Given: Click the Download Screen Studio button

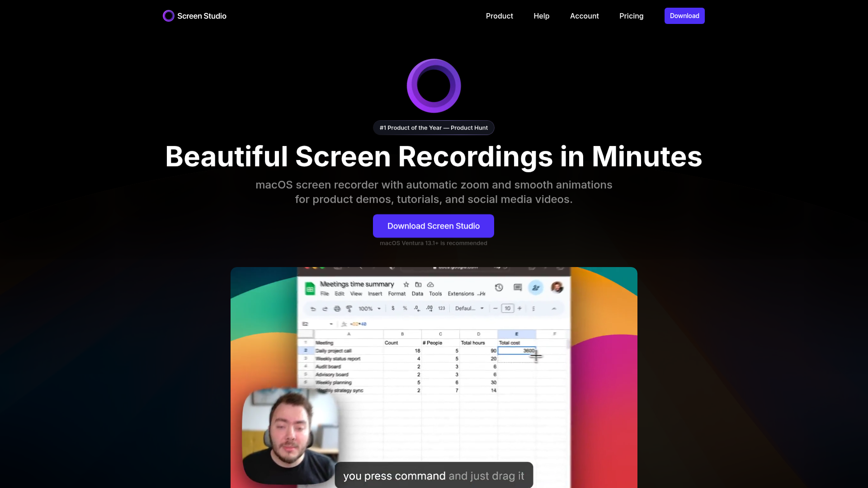Looking at the screenshot, I should tap(434, 226).
